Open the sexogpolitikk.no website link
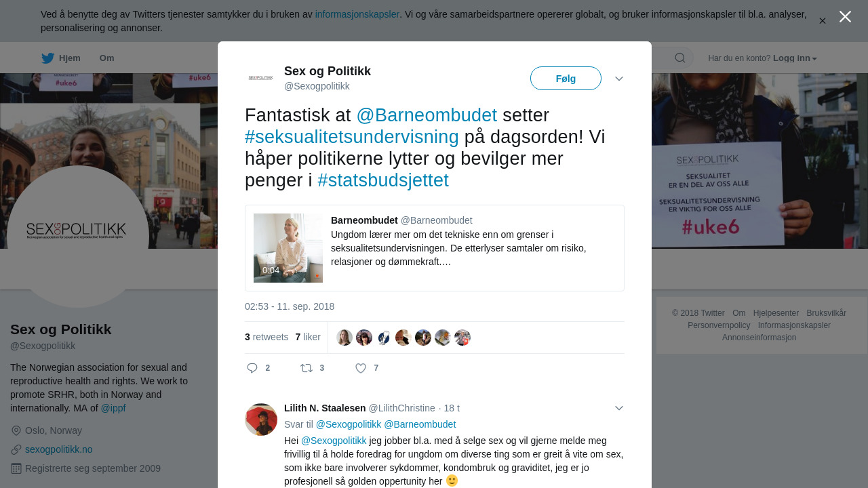This screenshot has width=868, height=488. [59, 449]
